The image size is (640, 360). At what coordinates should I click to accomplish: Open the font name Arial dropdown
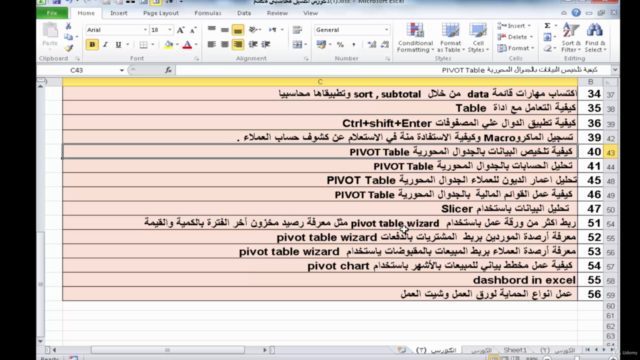tap(145, 30)
